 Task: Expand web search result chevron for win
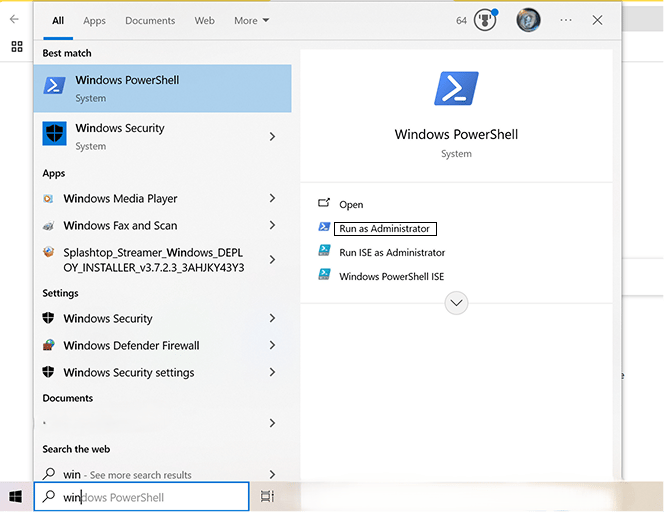(272, 474)
